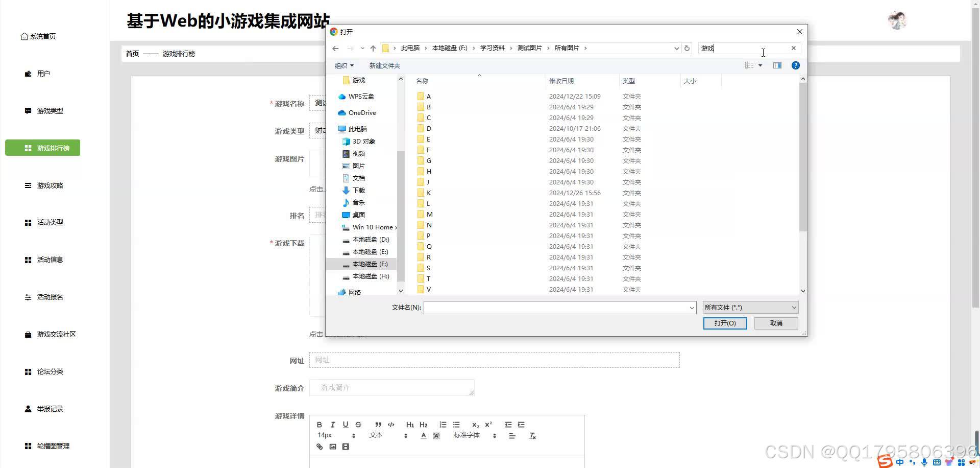This screenshot has width=980, height=468.
Task: Click the Sogou input icon in system tray
Action: [x=885, y=461]
